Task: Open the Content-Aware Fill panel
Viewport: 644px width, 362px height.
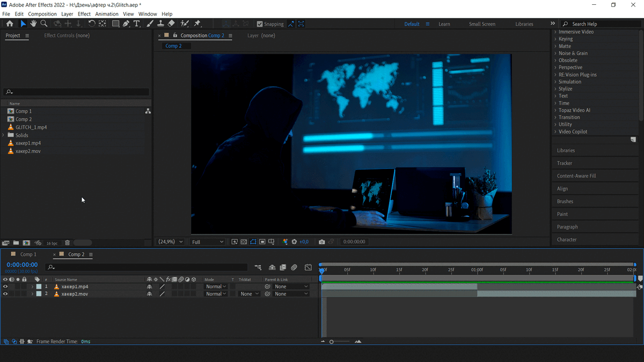Action: pyautogui.click(x=576, y=176)
